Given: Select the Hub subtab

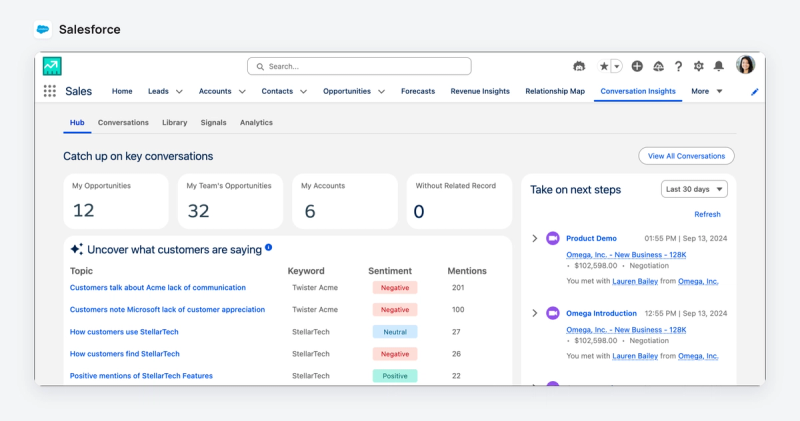Looking at the screenshot, I should 77,122.
